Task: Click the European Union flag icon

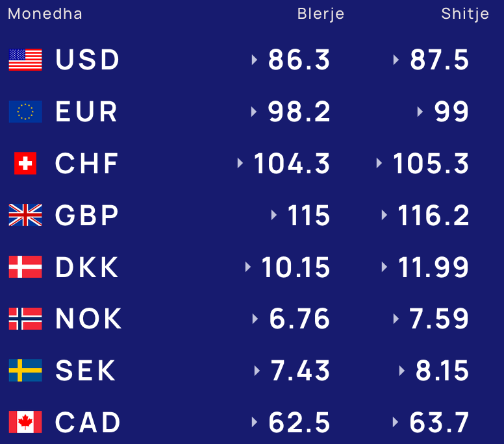Action: coord(25,112)
